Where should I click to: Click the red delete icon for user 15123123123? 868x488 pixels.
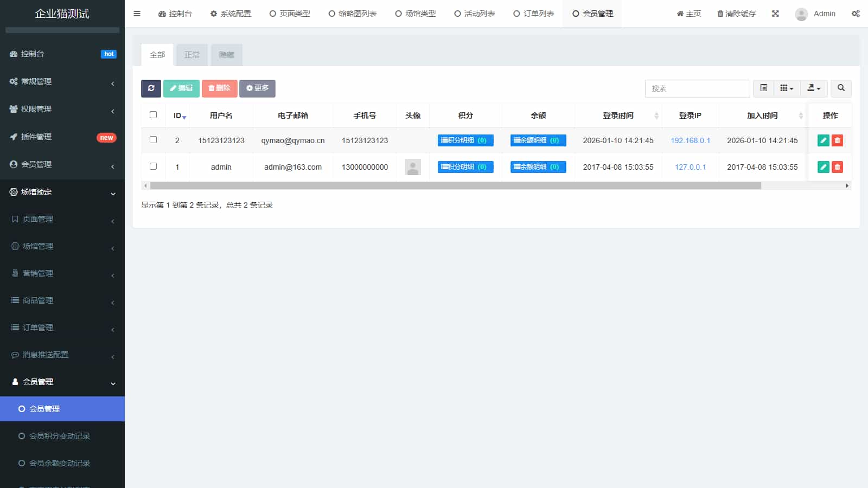tap(837, 140)
